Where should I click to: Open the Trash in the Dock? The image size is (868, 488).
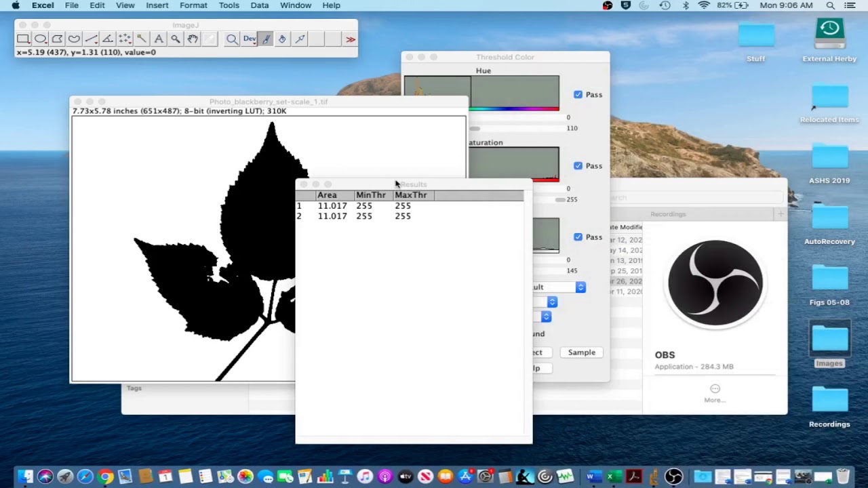point(843,476)
